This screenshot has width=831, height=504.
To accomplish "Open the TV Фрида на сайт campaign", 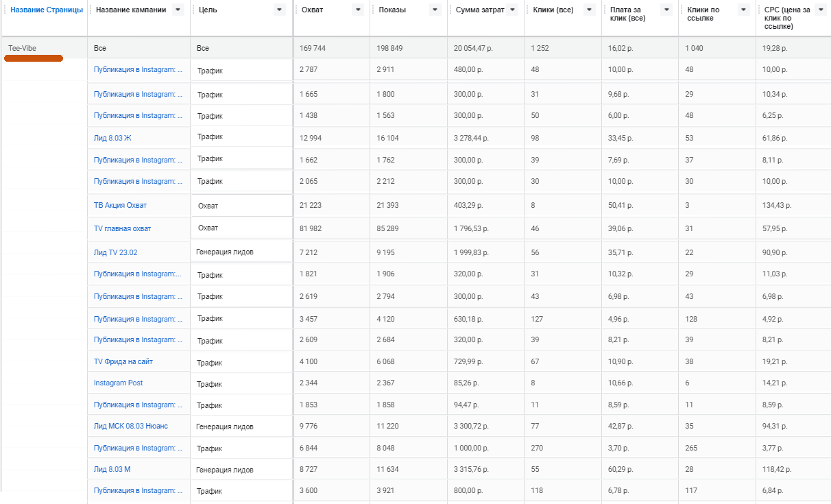I will click(x=123, y=361).
